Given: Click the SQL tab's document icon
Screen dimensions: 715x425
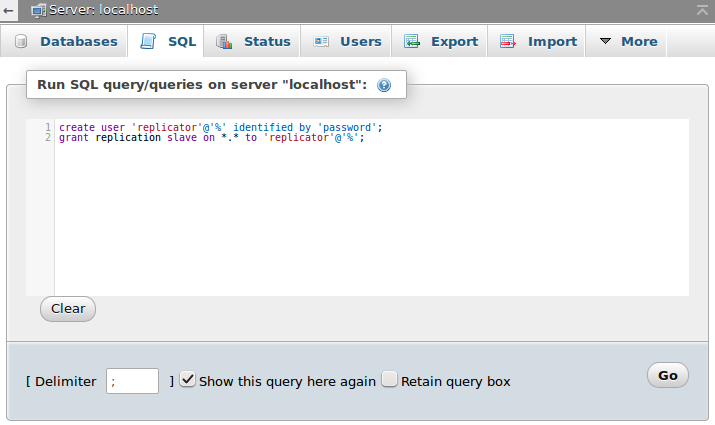Looking at the screenshot, I should point(148,42).
